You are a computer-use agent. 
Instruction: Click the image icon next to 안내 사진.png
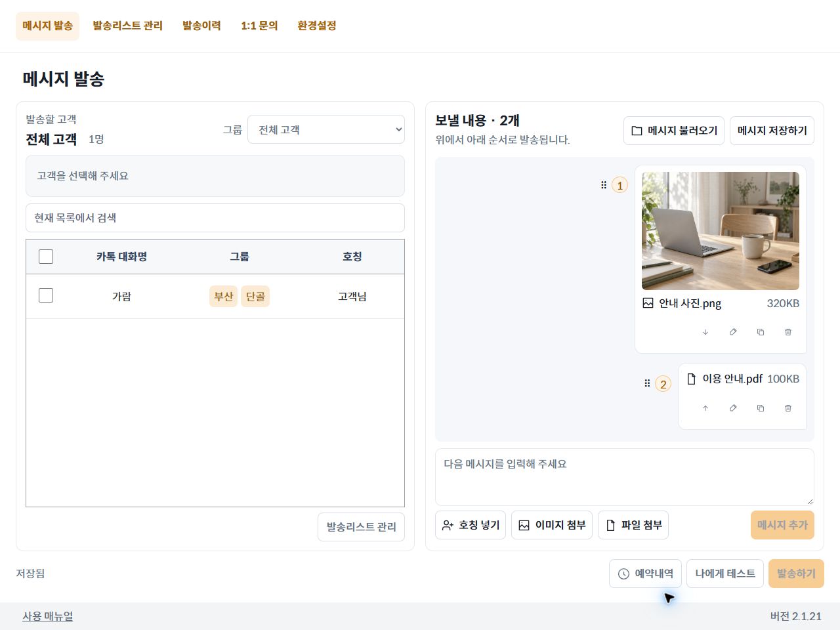click(x=648, y=303)
